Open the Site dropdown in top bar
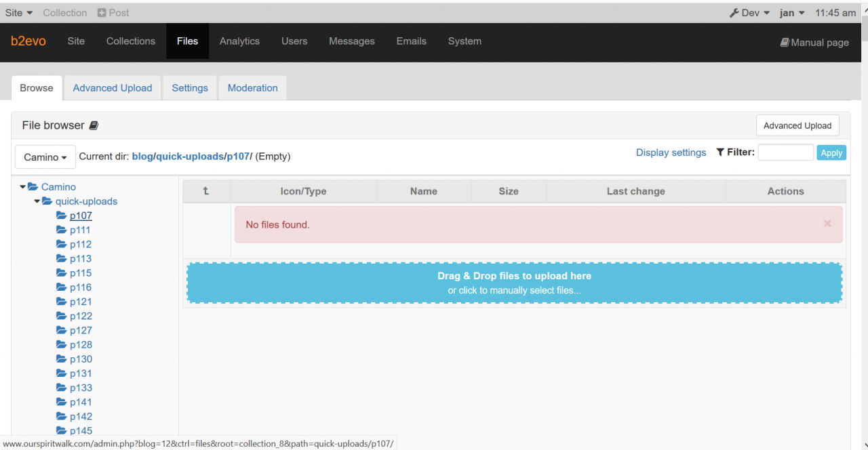 pos(19,13)
